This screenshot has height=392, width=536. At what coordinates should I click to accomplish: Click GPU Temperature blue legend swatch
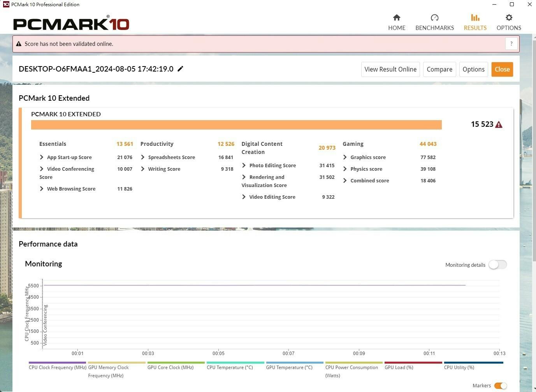click(x=295, y=362)
